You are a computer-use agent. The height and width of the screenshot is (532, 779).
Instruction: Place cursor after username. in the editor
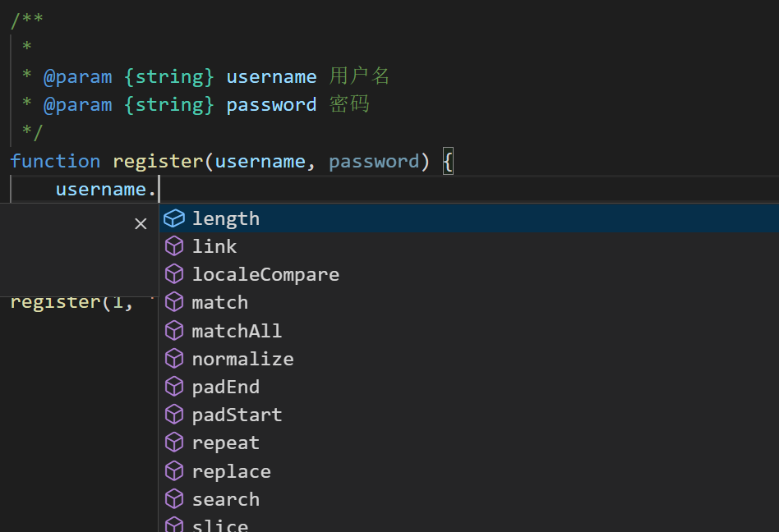[159, 190]
